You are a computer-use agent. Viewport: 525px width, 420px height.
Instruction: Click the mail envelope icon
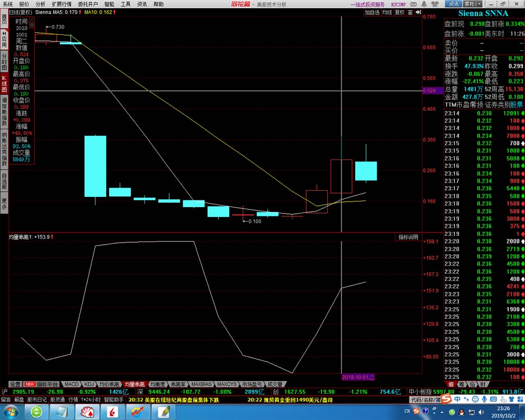pyautogui.click(x=414, y=4)
